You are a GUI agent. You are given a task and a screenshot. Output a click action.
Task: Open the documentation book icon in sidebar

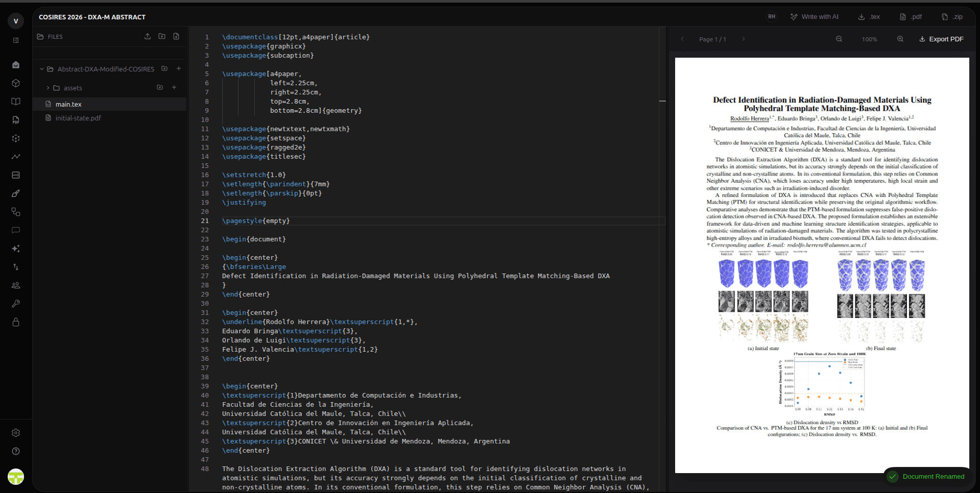click(x=16, y=102)
